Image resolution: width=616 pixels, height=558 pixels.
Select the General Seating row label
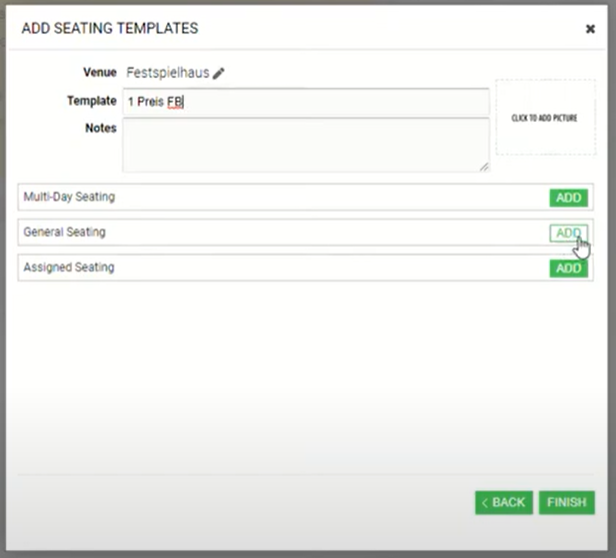point(64,232)
